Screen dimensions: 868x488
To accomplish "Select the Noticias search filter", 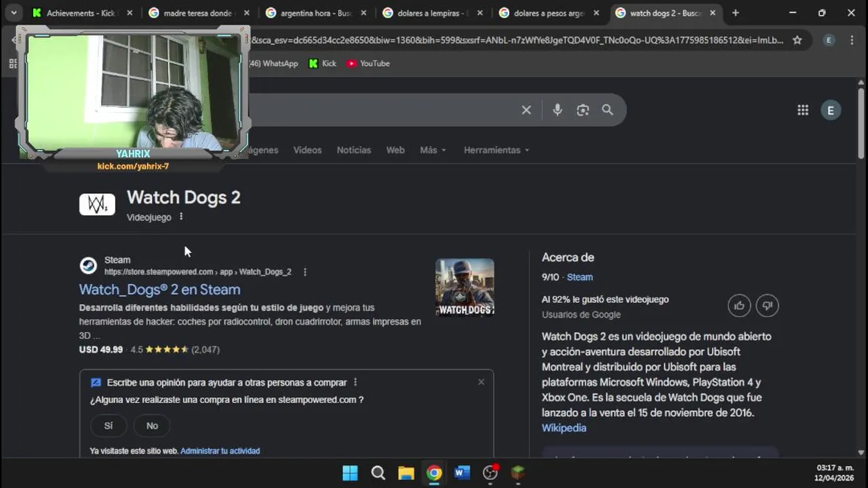I will tap(354, 150).
